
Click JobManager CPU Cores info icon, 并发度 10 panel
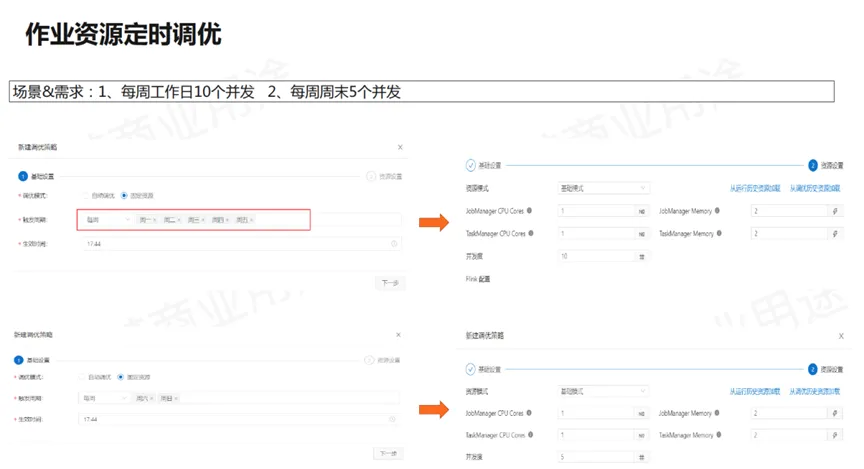[529, 211]
